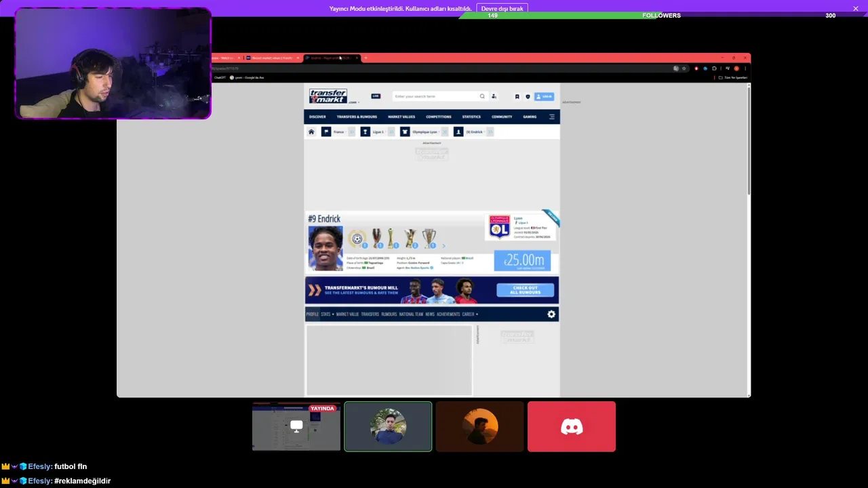
Task: Click the Olympique Lyonnais club crest
Action: point(499,227)
